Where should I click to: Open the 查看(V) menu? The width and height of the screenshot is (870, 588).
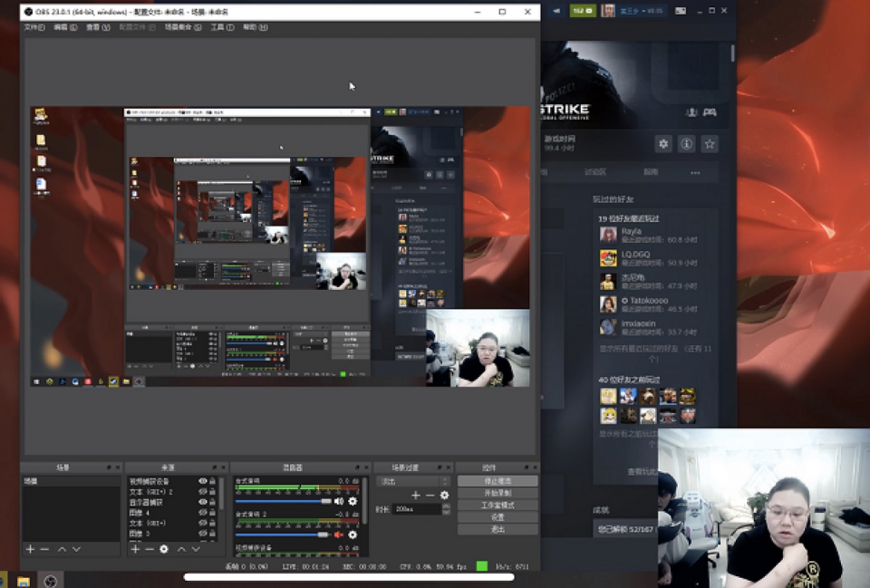(98, 27)
